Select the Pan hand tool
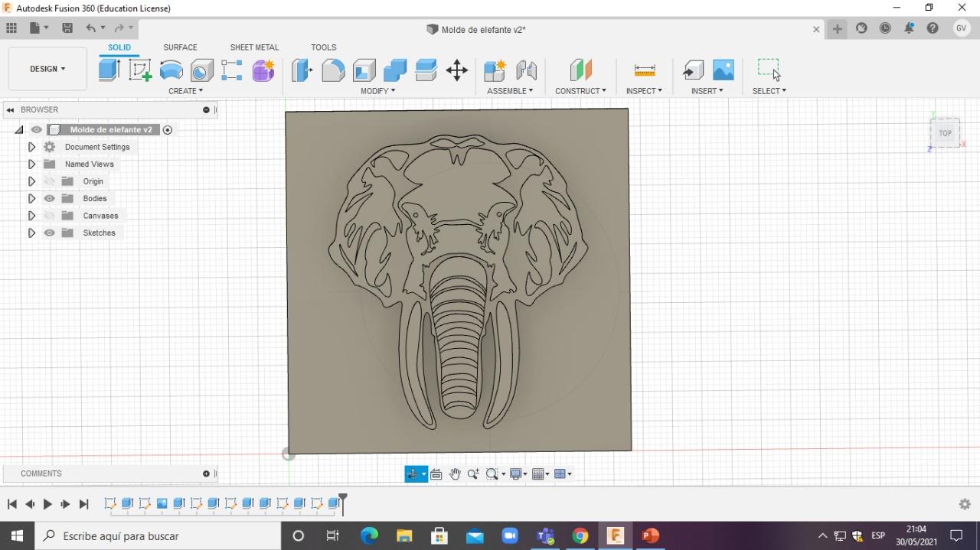This screenshot has width=980, height=550. [455, 474]
